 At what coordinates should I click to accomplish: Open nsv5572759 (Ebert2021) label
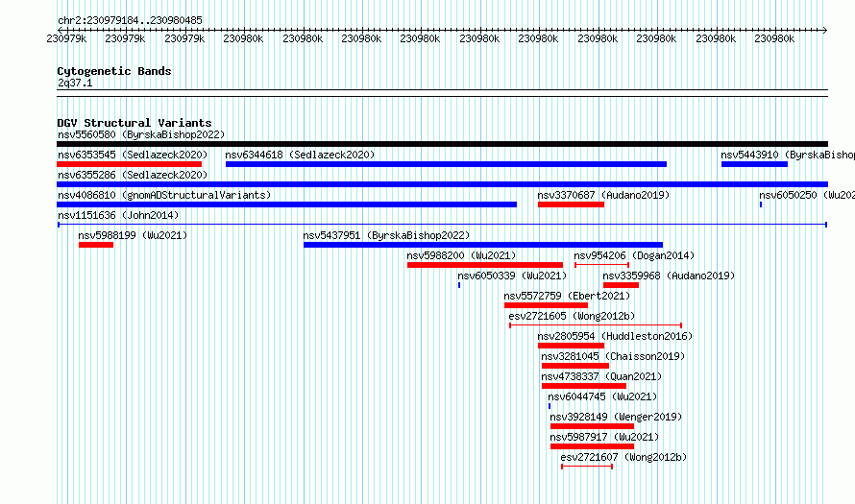(567, 296)
